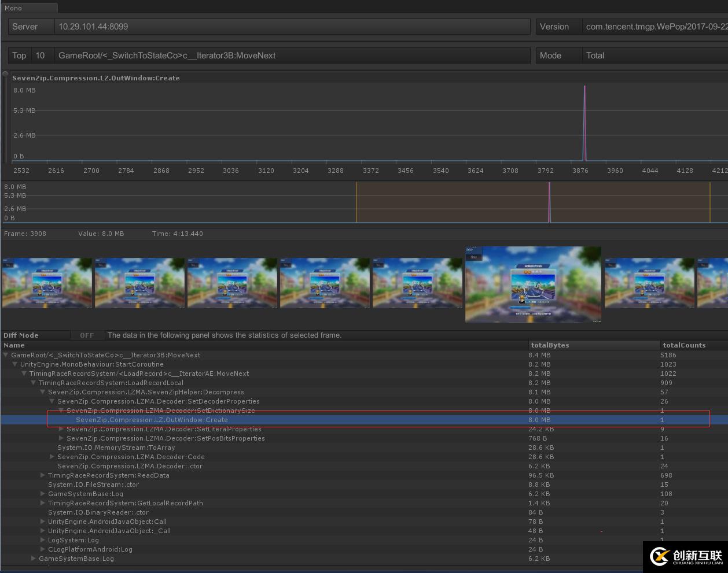728x573 pixels.
Task: Expand the last GameSystemBase:Log row
Action: pos(34,559)
